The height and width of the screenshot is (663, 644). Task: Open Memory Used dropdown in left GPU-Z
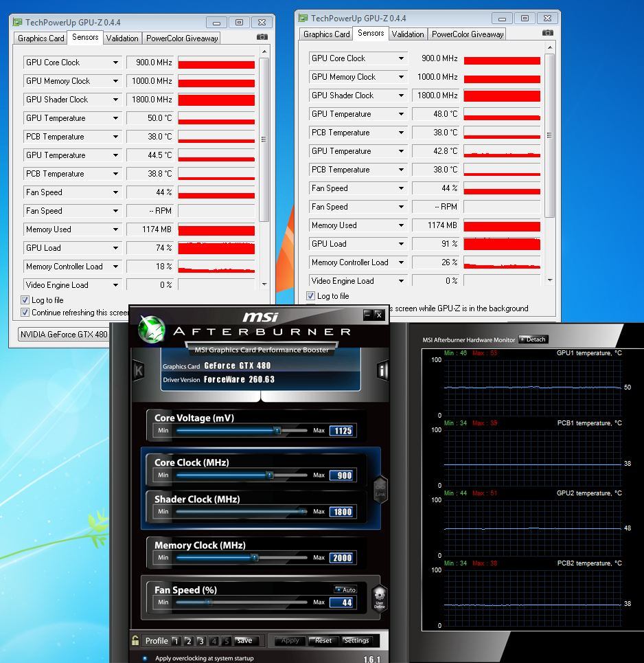point(115,229)
